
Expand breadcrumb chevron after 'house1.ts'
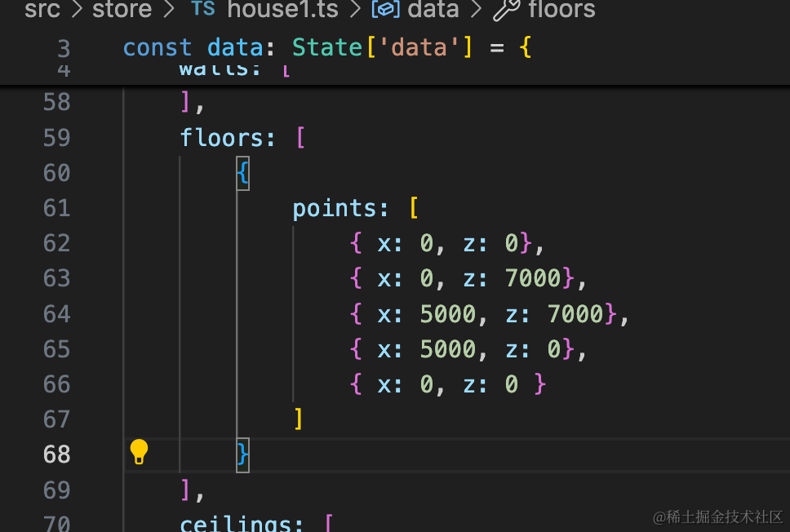355,9
